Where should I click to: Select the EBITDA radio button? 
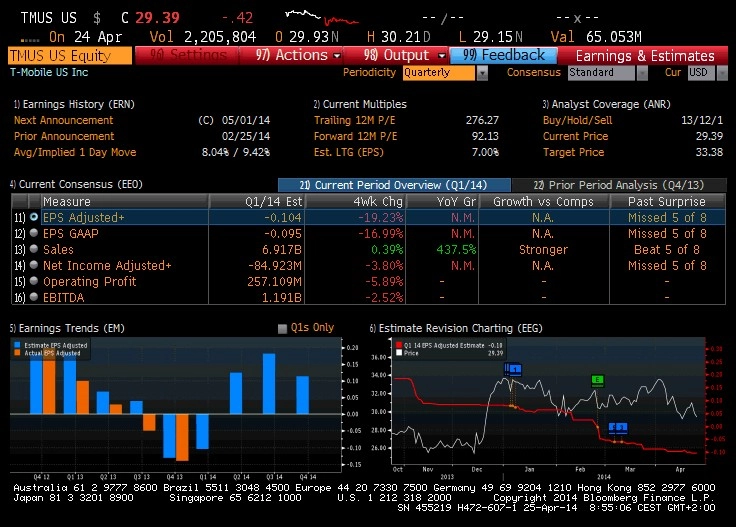[34, 297]
